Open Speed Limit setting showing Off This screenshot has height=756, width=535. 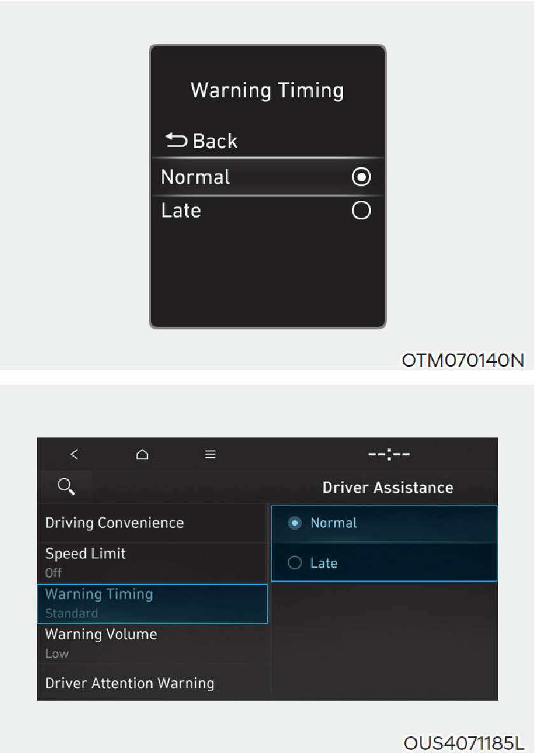(x=153, y=563)
